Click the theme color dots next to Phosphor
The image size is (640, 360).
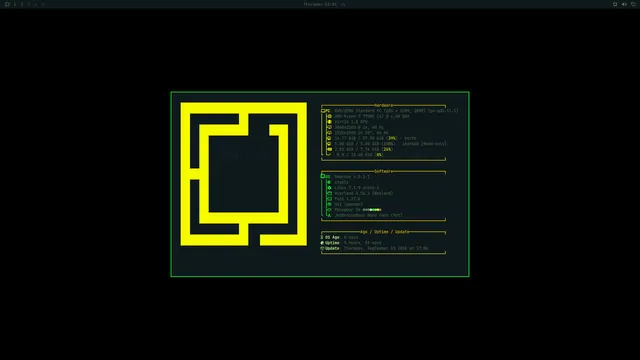click(372, 210)
